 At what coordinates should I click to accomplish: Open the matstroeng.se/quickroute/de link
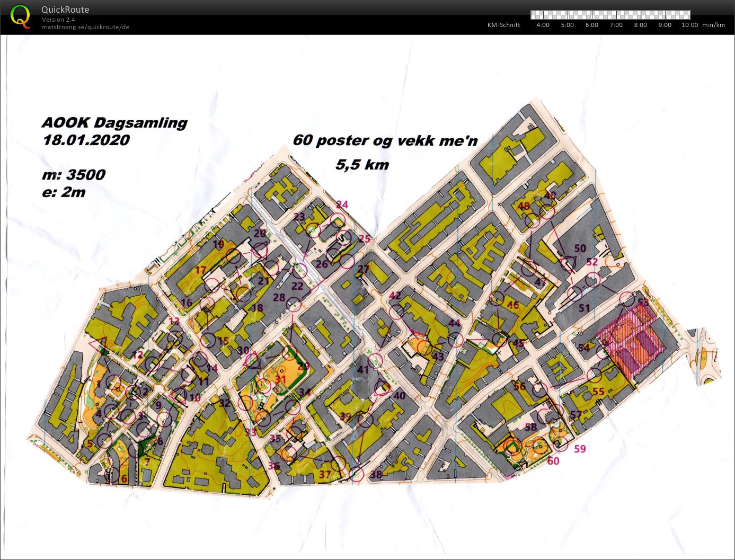(85, 27)
